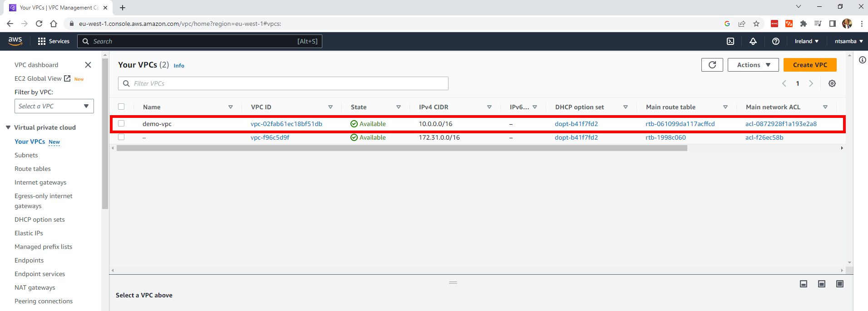868x311 pixels.
Task: Click the AWS logo home icon
Action: 15,41
